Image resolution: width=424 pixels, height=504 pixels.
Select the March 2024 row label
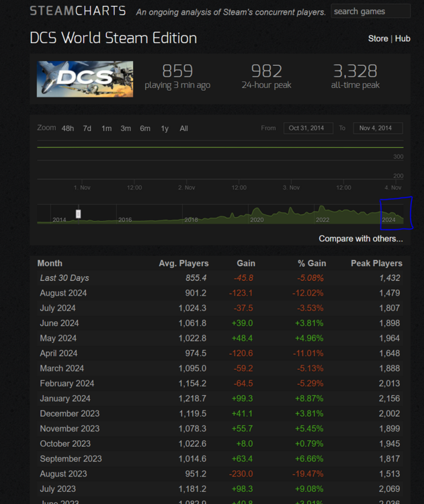(62, 368)
